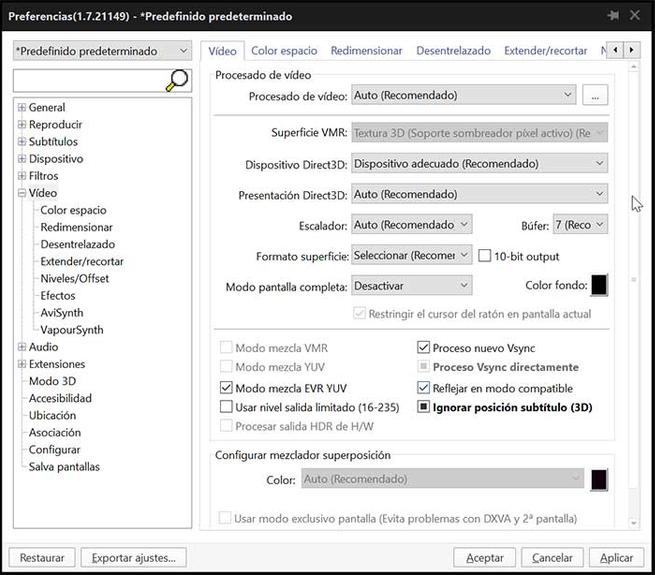Toggle Modo mezcla YUV checkbox
Screen dimensions: 655x575
(226, 367)
